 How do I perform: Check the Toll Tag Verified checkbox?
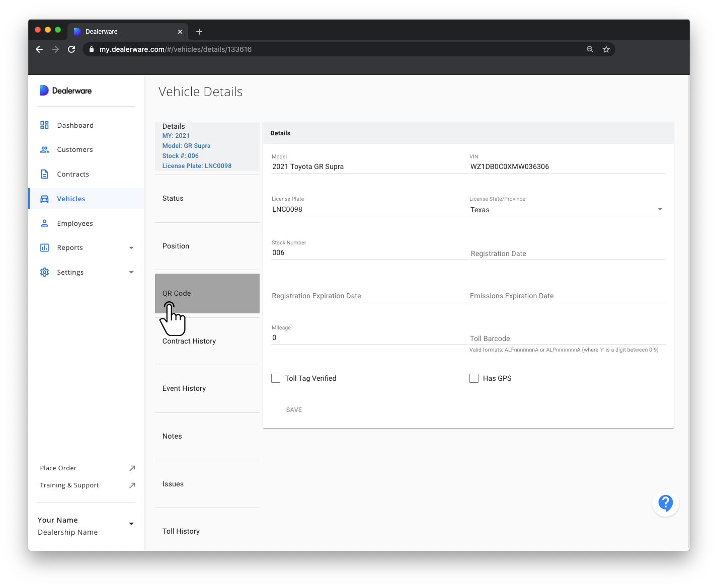pos(276,378)
